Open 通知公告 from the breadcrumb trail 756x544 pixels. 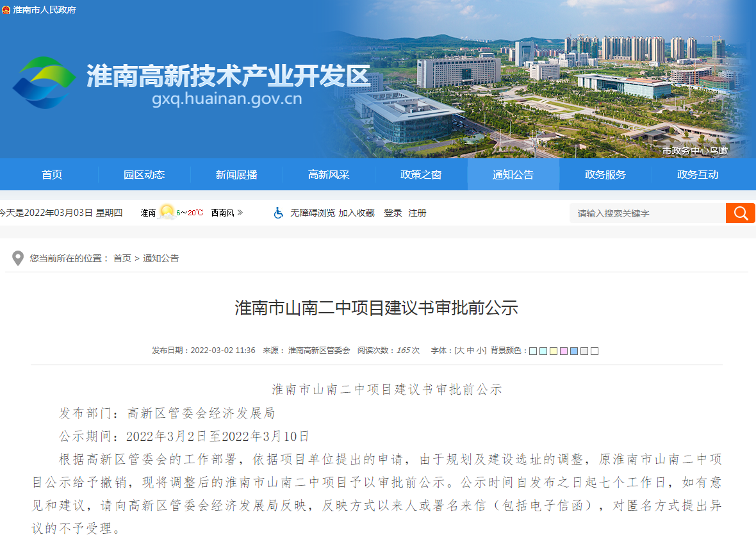tap(161, 258)
